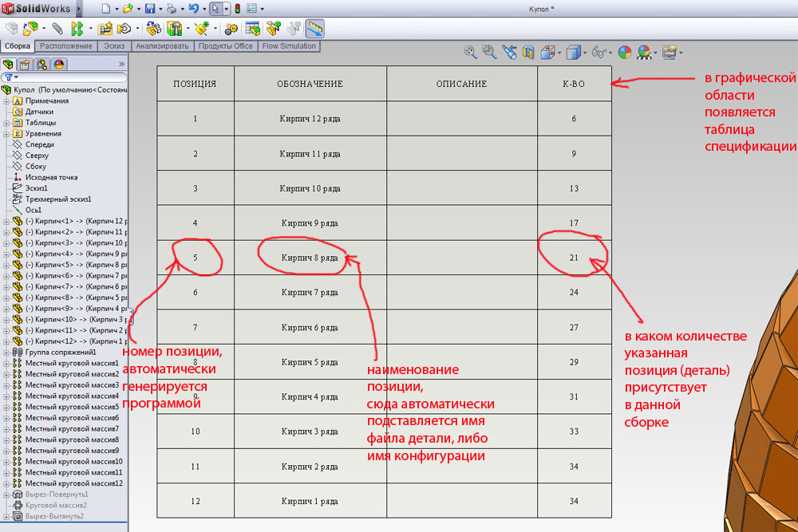Toggle the highlighted measure tool in toolbar
Viewport: 798px width, 532px height.
[314, 29]
